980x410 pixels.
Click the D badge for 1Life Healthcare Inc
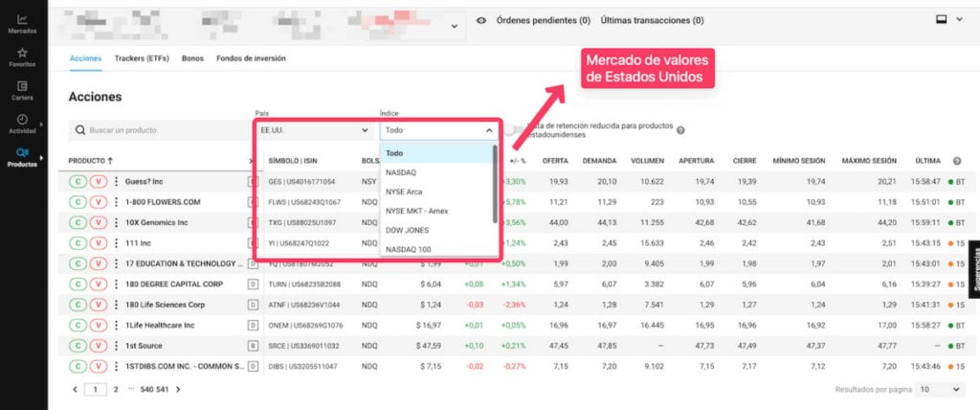253,325
